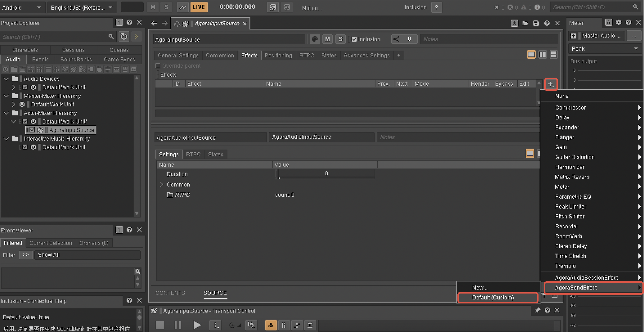Open the color palette icon next to AgoraInputSource name

click(315, 39)
